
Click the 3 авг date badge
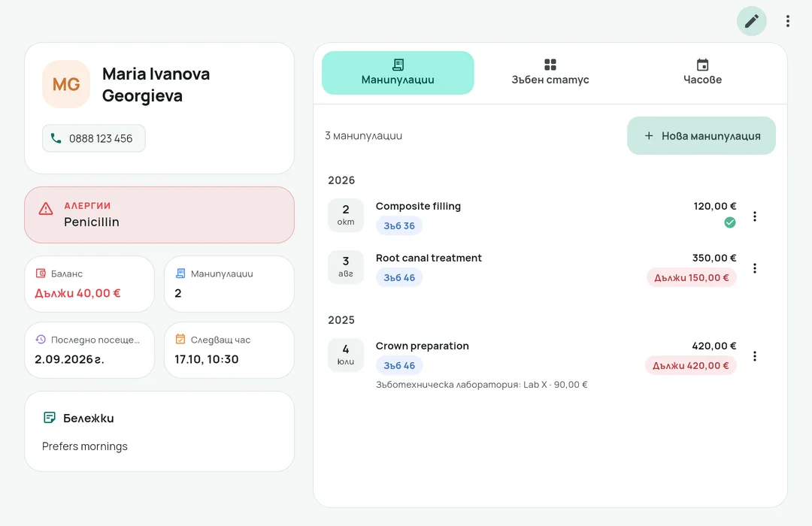coord(346,267)
